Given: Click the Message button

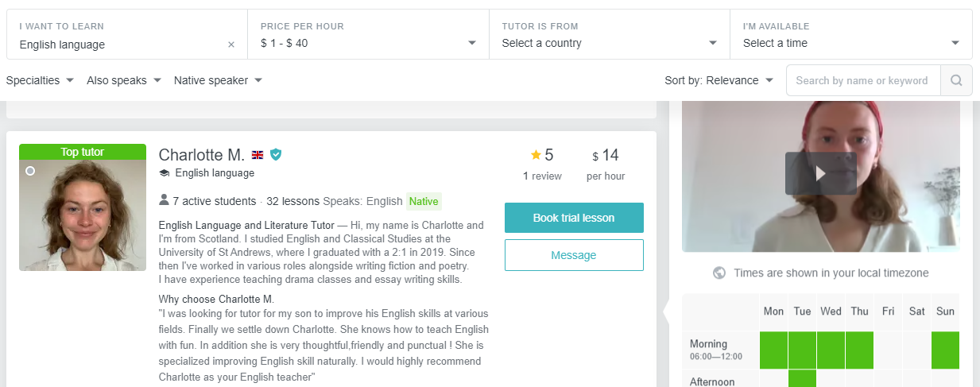Looking at the screenshot, I should click(x=574, y=255).
